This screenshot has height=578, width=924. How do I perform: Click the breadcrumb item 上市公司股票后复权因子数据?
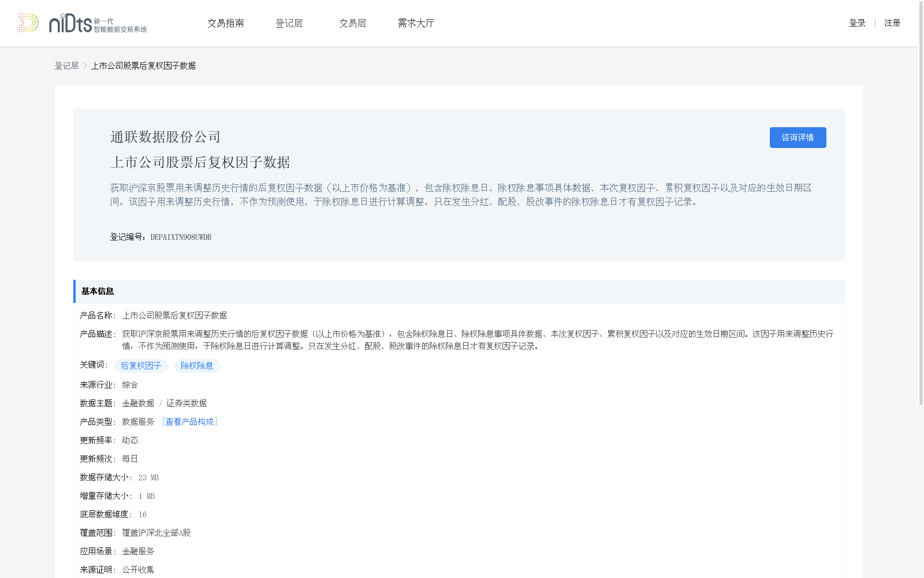[x=144, y=65]
